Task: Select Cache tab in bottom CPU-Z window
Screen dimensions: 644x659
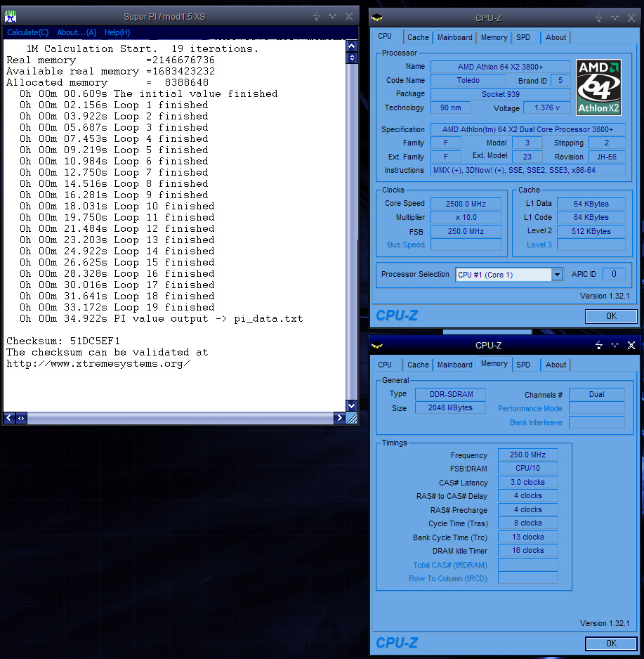Action: tap(418, 365)
